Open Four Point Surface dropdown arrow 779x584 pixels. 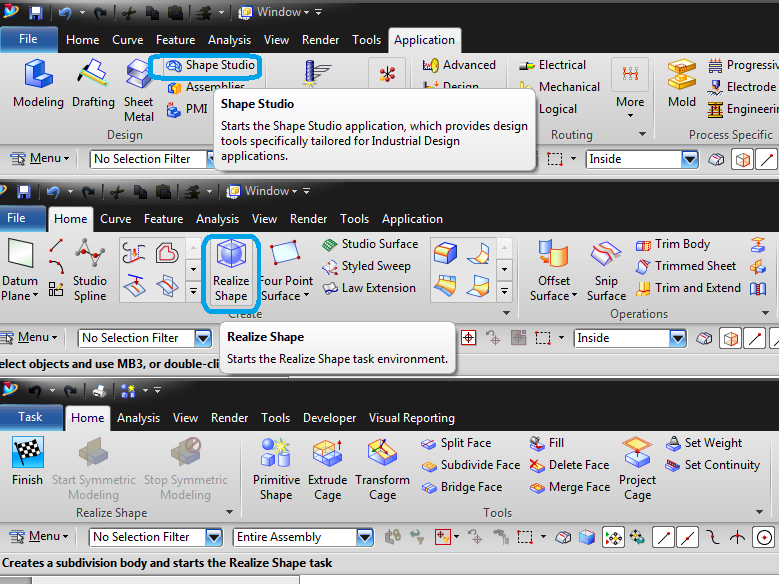[x=307, y=295]
